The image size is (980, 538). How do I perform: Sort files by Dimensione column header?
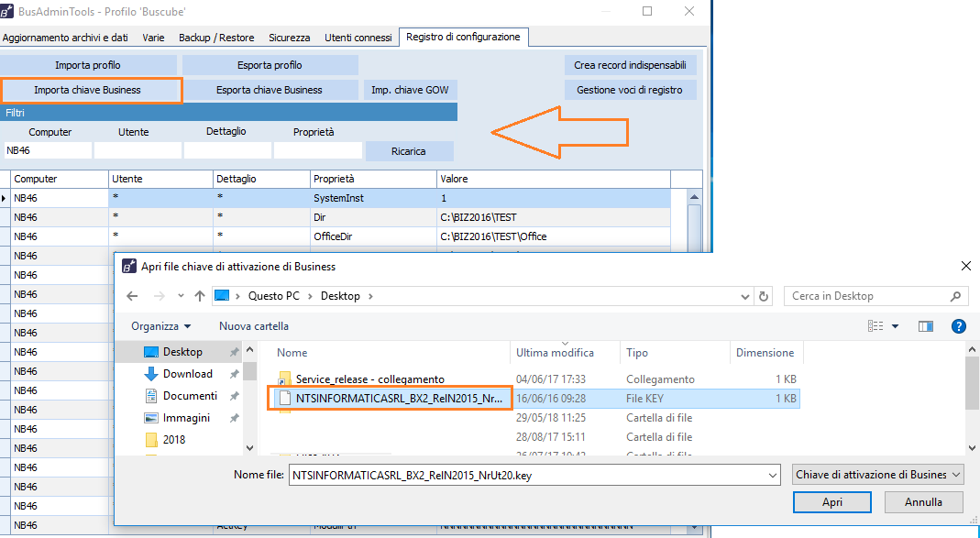tap(766, 353)
